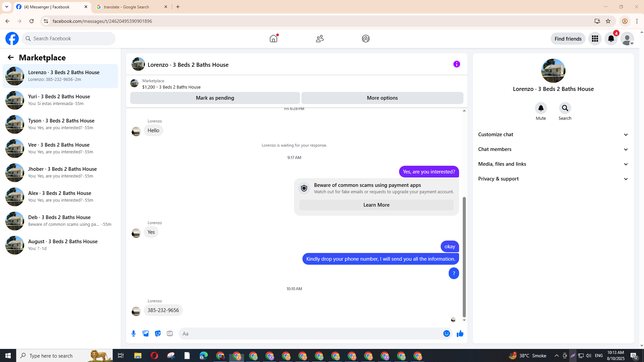
Task: Click Mark as pending button
Action: click(215, 98)
